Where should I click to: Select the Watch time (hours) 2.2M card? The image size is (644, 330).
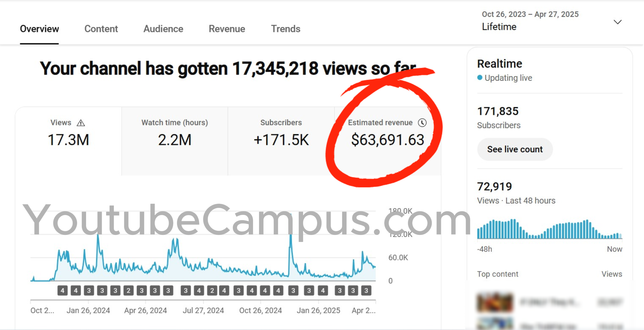(x=175, y=141)
